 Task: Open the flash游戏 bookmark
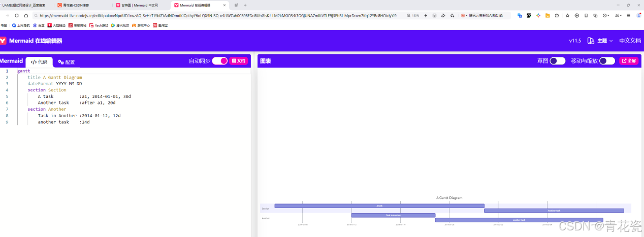(99, 25)
